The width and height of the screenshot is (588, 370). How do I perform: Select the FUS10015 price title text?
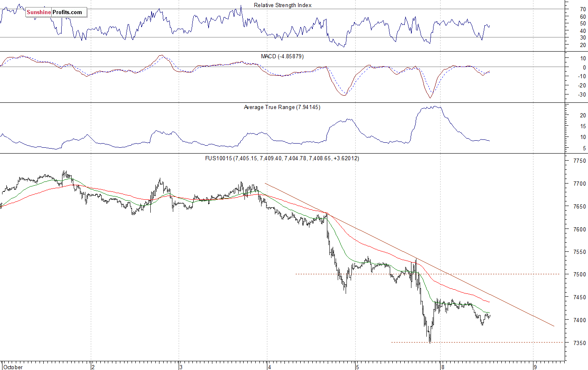(282, 159)
